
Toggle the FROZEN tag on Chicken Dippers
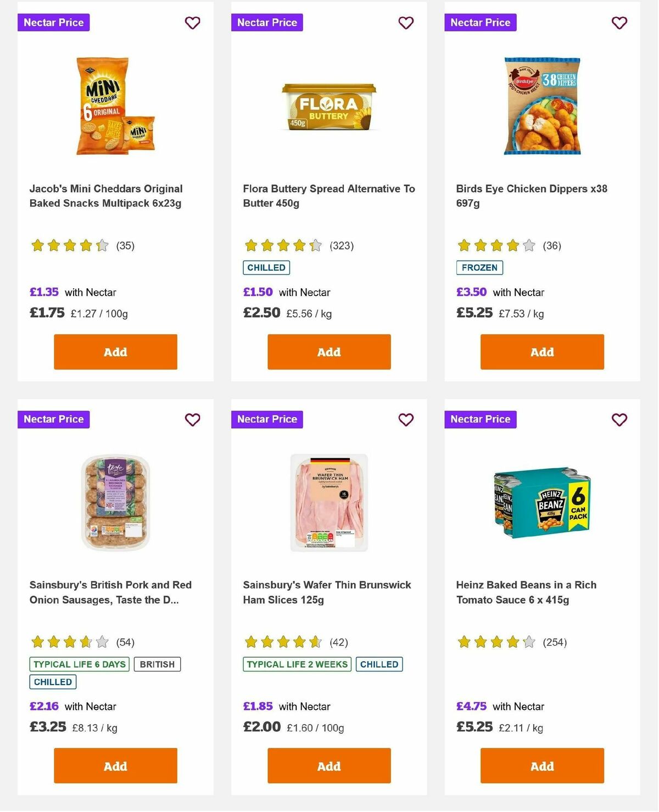pos(479,267)
